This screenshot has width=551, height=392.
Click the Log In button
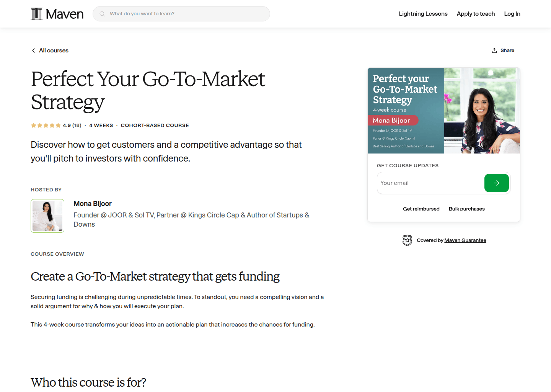pyautogui.click(x=512, y=13)
